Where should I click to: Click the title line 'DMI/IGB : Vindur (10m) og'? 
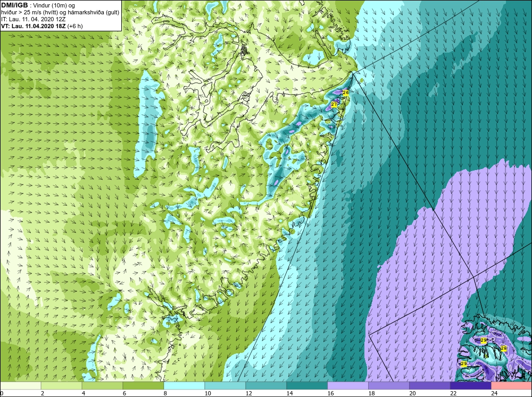click(38, 5)
